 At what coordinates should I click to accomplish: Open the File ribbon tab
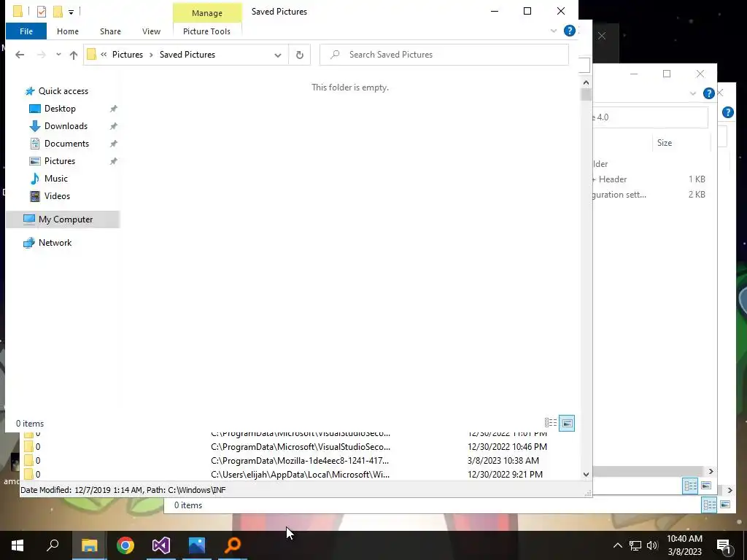pyautogui.click(x=26, y=31)
